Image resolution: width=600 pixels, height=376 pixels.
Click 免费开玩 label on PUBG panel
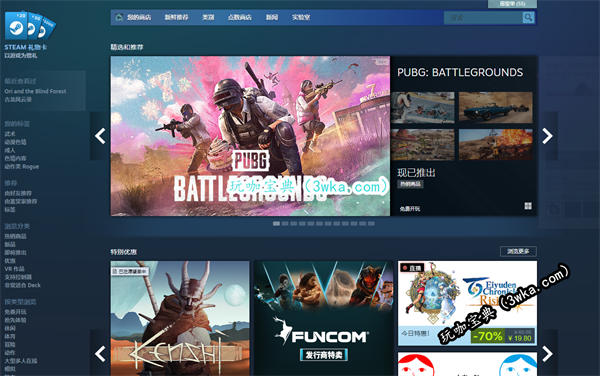pos(410,209)
